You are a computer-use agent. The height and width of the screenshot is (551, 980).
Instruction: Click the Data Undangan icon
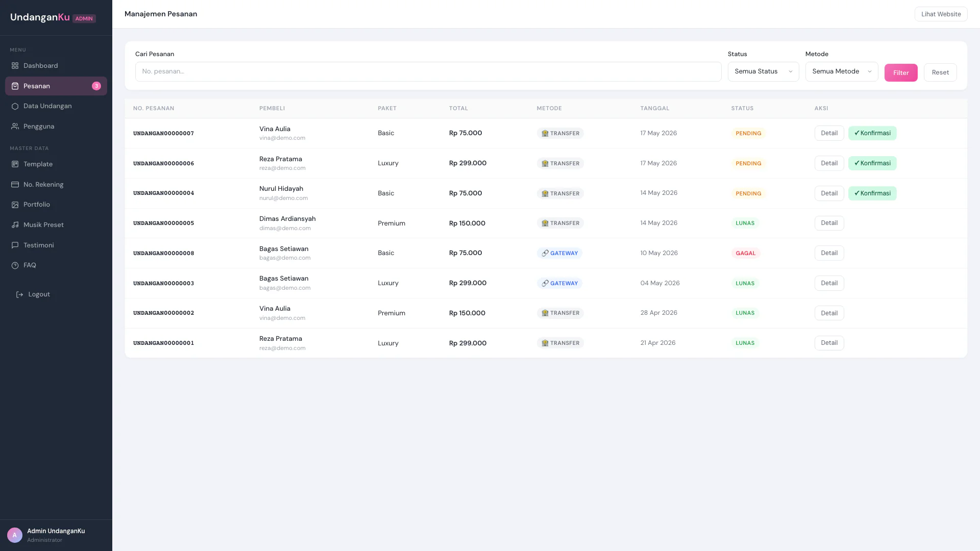click(15, 106)
